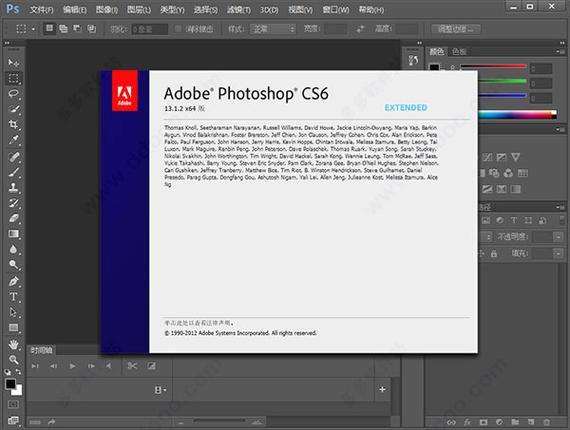Image resolution: width=570 pixels, height=430 pixels.
Task: Select the Eyedropper tool
Action: 13,140
